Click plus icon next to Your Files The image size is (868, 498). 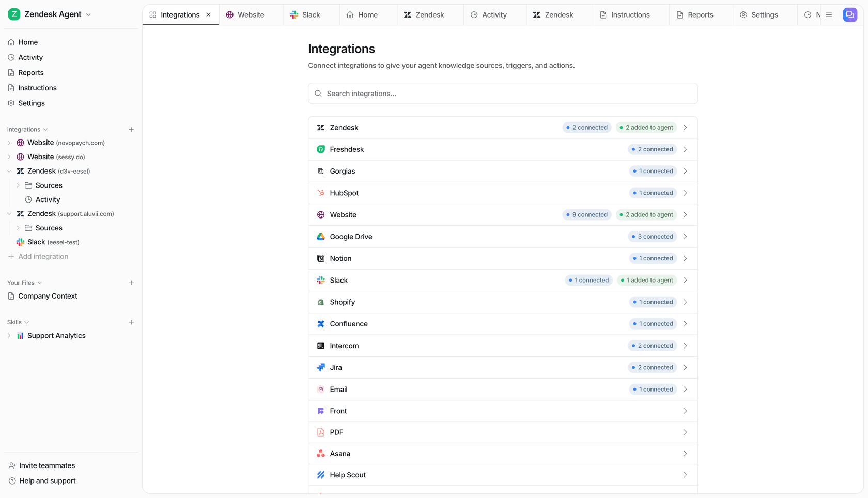tap(131, 283)
